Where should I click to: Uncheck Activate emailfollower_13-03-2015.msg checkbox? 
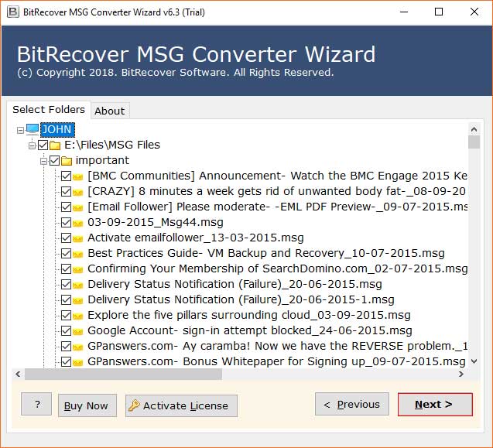tap(66, 238)
